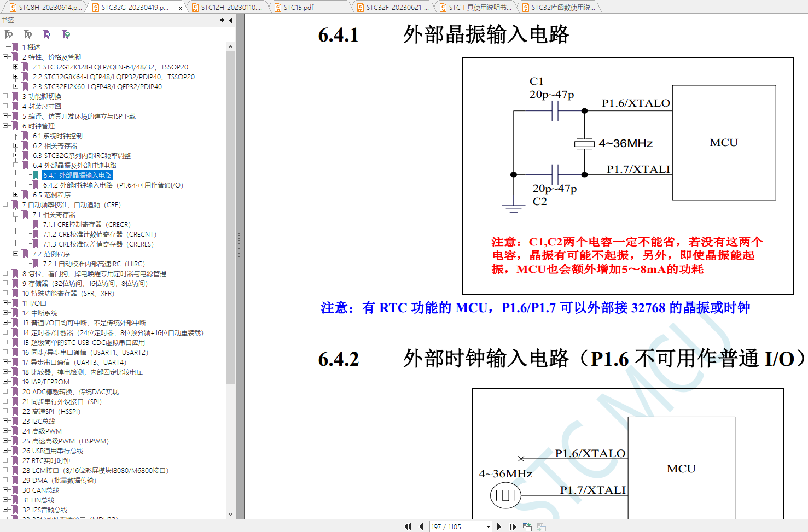Expand the 23 I2C总线 node
This screenshot has width=808, height=532.
pyautogui.click(x=5, y=421)
